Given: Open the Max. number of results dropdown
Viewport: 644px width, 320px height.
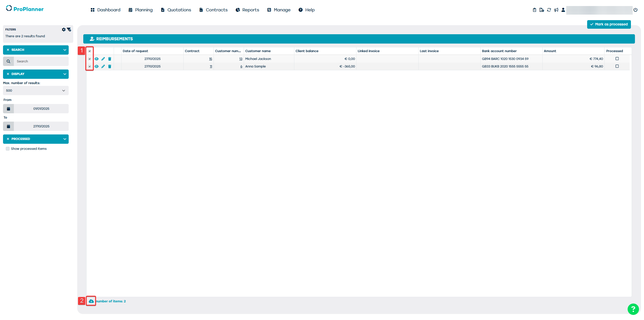Looking at the screenshot, I should pyautogui.click(x=36, y=91).
